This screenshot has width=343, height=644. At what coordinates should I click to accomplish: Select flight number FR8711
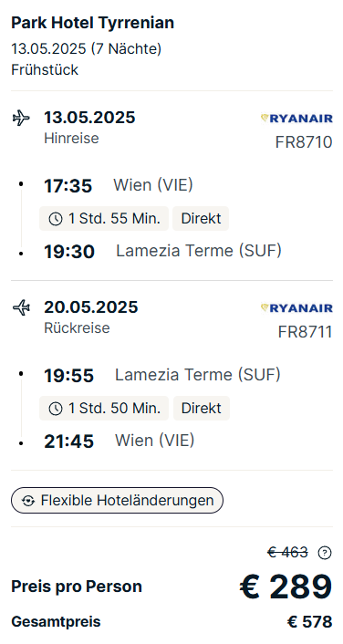coord(306,332)
